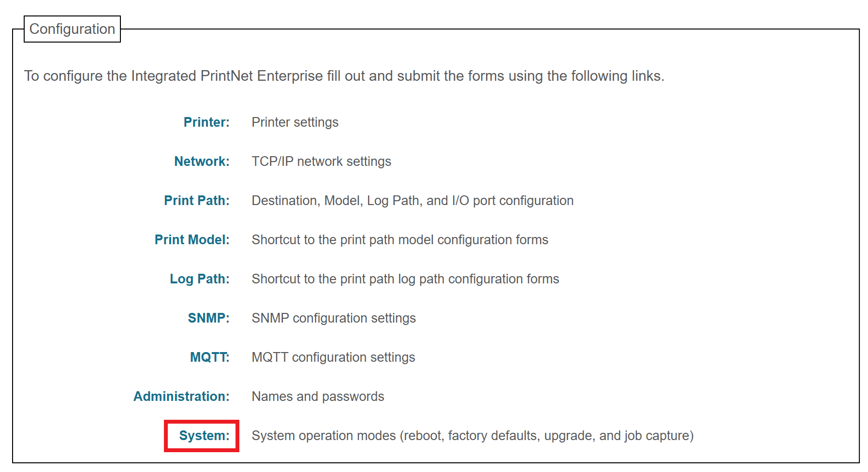Click the 'SNMP configuration settings' description

(334, 318)
